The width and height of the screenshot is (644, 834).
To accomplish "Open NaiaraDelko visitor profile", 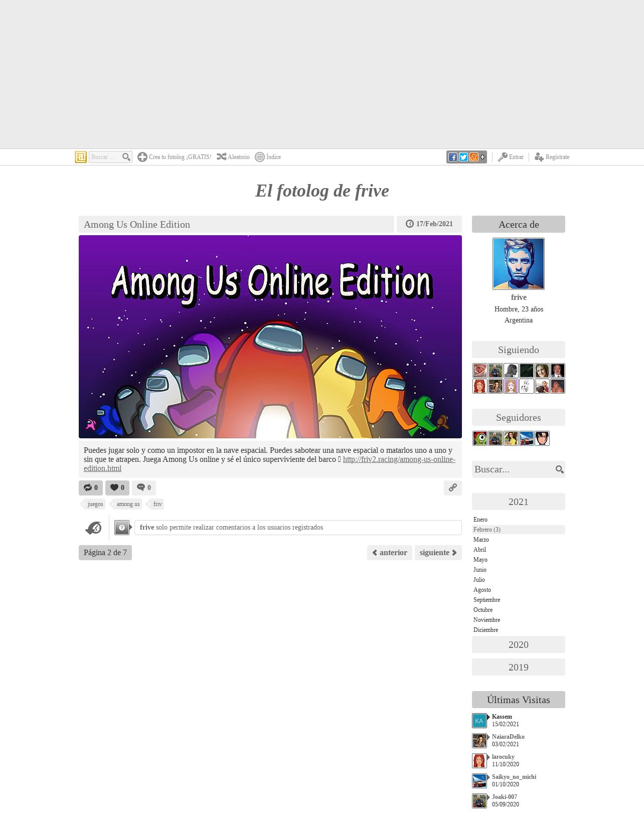I will pyautogui.click(x=508, y=737).
